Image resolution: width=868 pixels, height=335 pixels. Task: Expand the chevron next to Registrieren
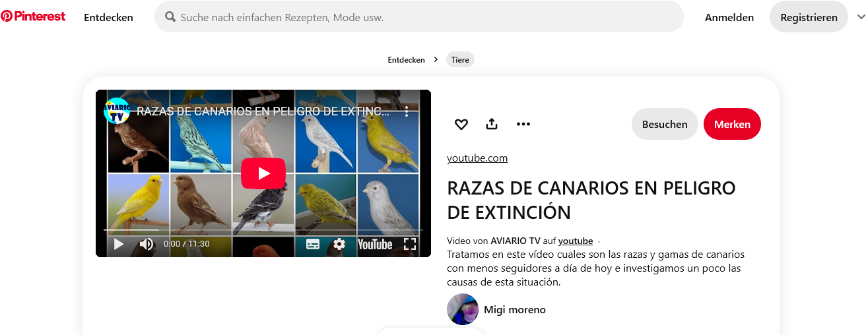point(861,16)
